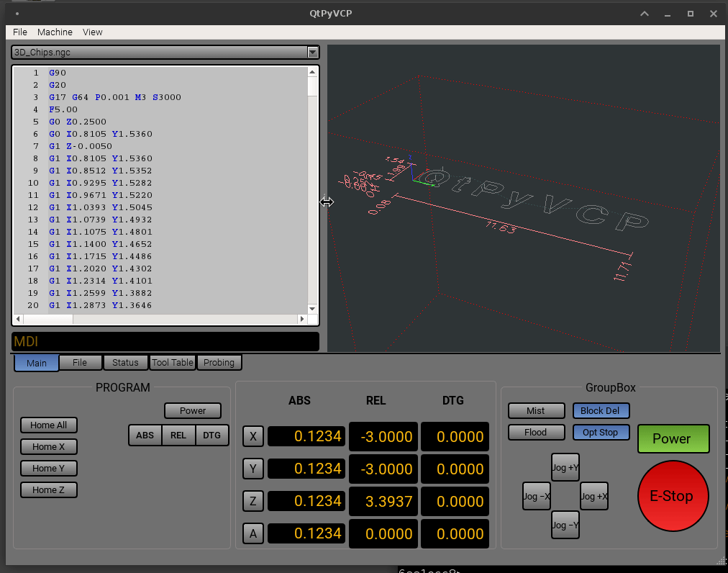Toggle the green Power button
This screenshot has height=573, width=728.
tap(673, 438)
